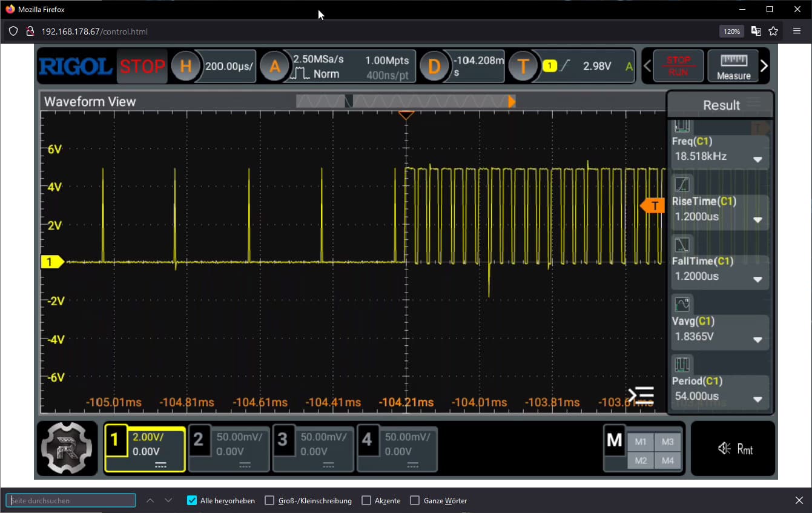
Task: Click the M1 math button
Action: click(x=641, y=442)
